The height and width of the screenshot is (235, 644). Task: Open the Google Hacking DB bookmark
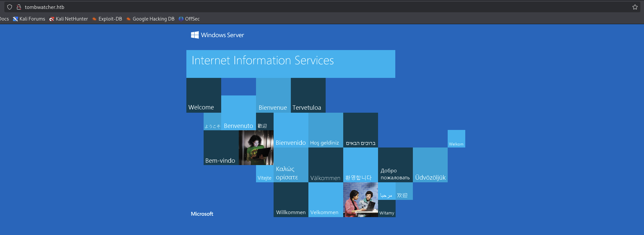[x=150, y=19]
